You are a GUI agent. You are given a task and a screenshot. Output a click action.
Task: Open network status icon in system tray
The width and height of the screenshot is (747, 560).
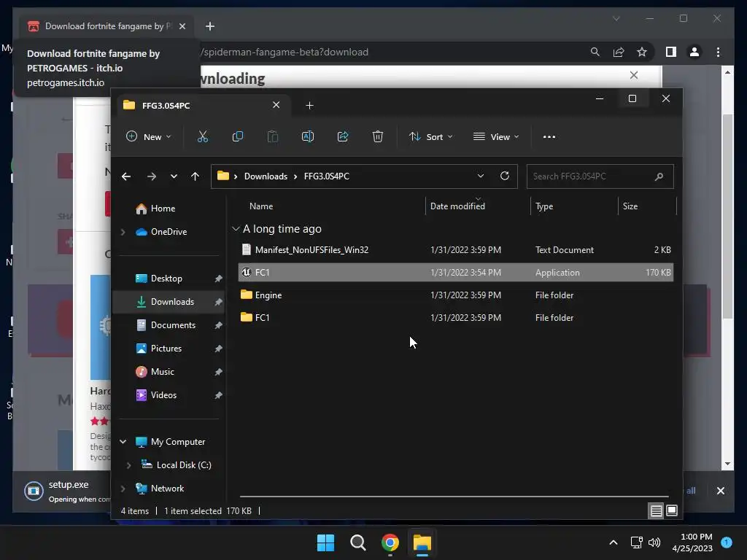coord(636,542)
